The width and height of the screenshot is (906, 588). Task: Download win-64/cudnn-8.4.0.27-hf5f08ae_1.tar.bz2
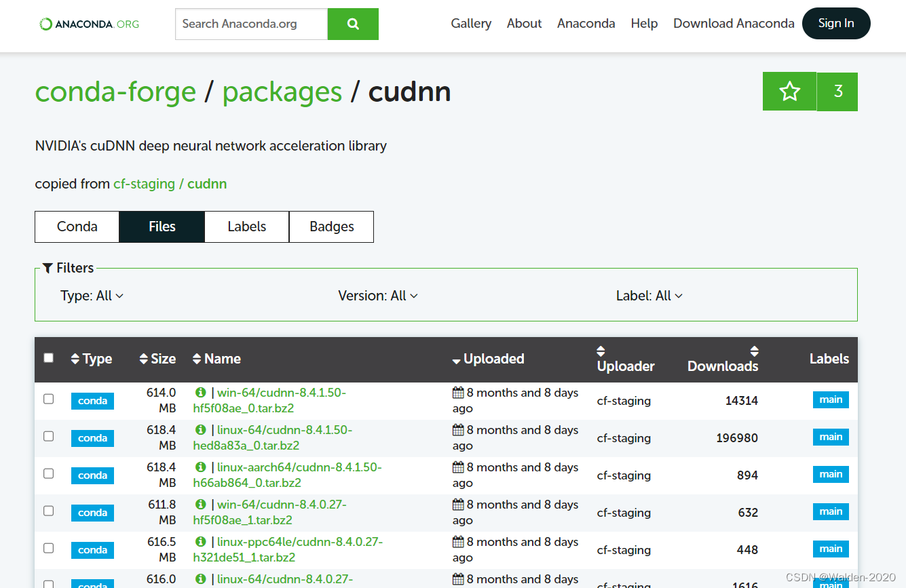(270, 513)
